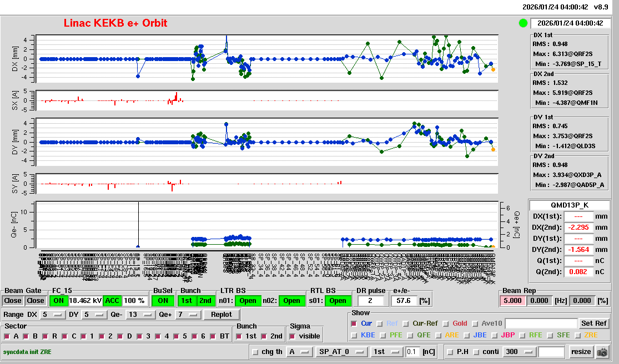Toggle Sigma visible checkbox
This screenshot has width=619, height=364.
293,336
